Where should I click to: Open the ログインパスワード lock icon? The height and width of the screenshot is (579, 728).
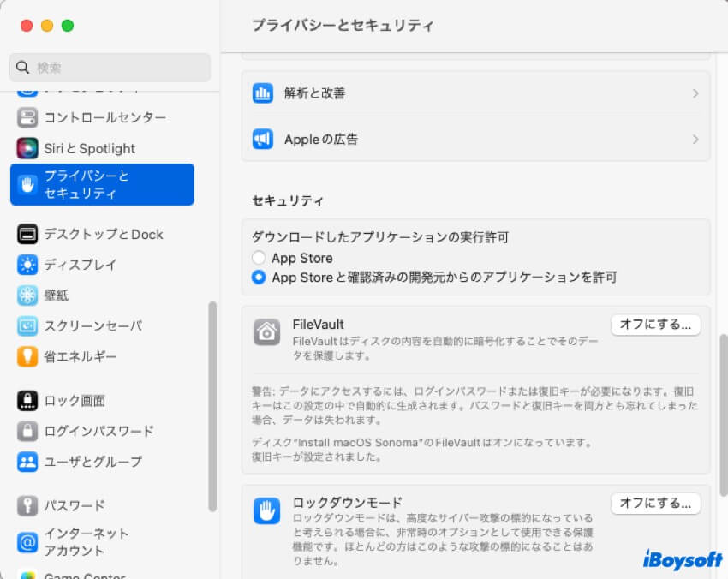pos(27,432)
